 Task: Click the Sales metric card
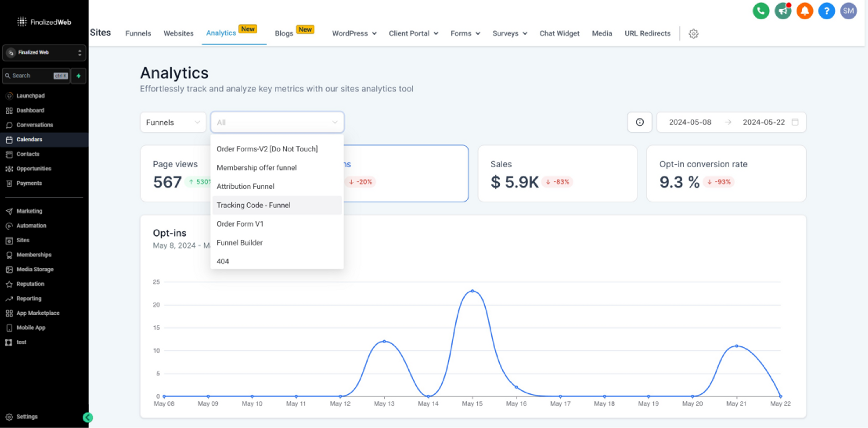557,173
